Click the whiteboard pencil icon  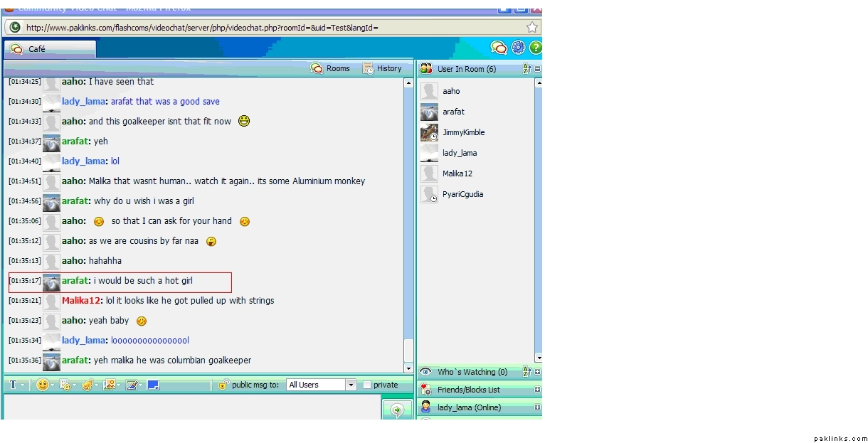[132, 385]
